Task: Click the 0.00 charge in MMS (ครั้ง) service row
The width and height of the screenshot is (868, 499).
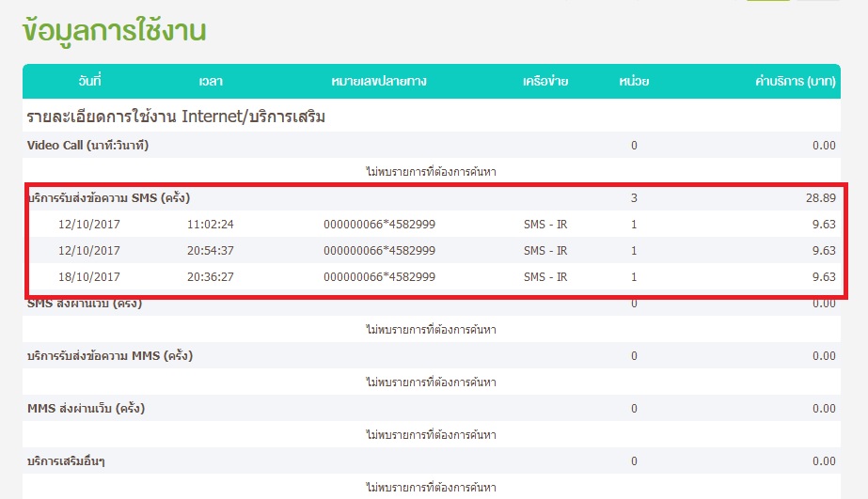Action: tap(824, 356)
